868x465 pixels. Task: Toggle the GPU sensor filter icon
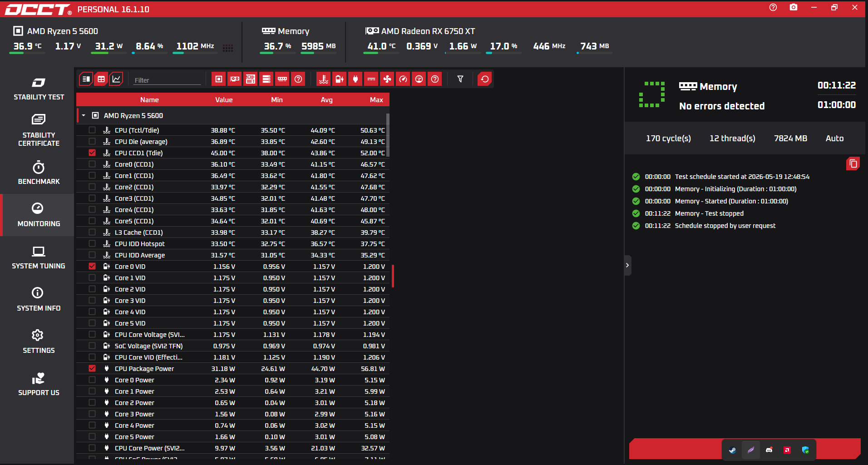click(x=235, y=79)
